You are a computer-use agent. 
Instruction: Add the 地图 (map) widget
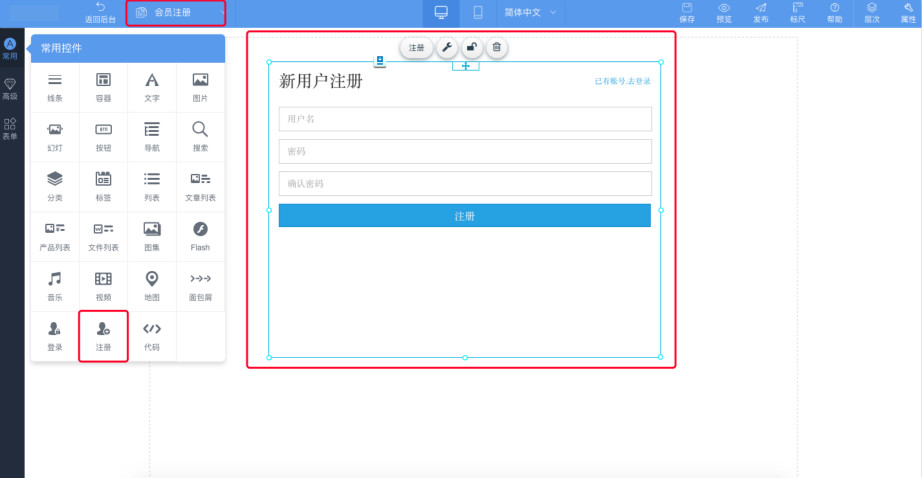click(x=152, y=285)
